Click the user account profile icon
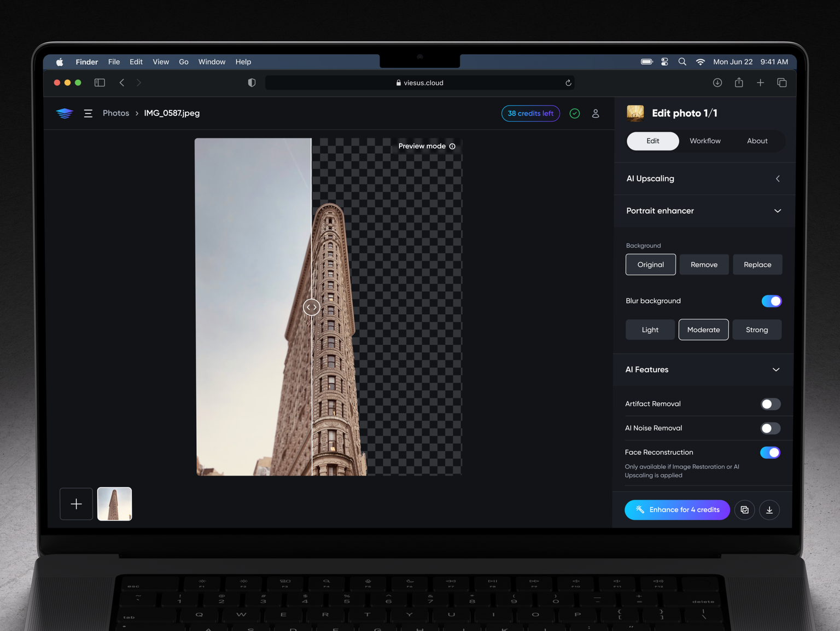 (x=596, y=113)
